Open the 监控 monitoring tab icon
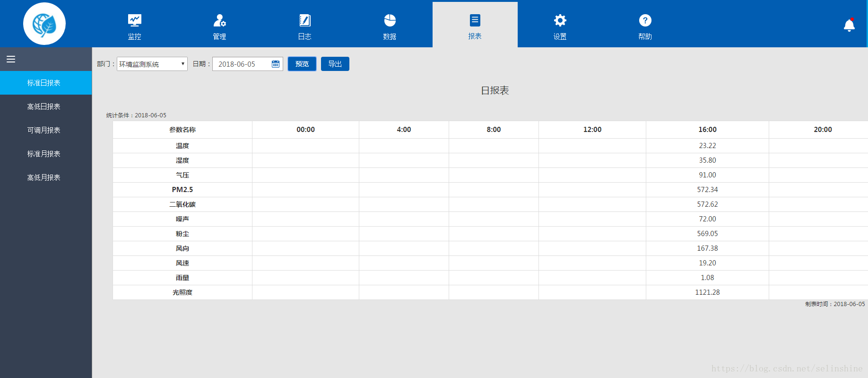This screenshot has height=378, width=868. tap(135, 20)
